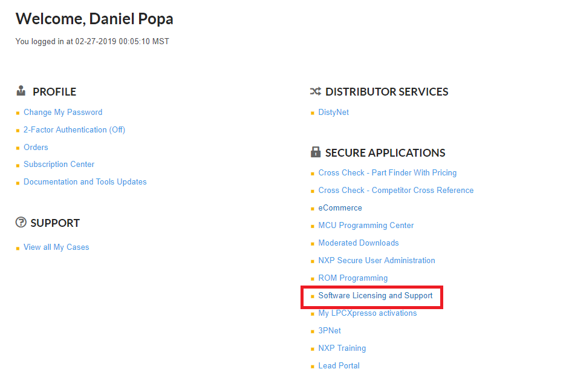Screen dimensions: 569x392
Task: Open MCU Programming Center
Action: click(366, 226)
